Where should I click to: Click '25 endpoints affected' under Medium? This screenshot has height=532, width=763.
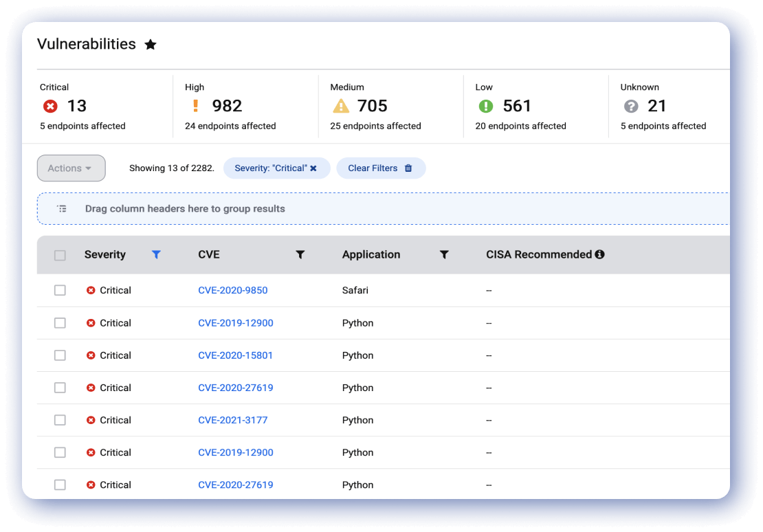tap(376, 126)
